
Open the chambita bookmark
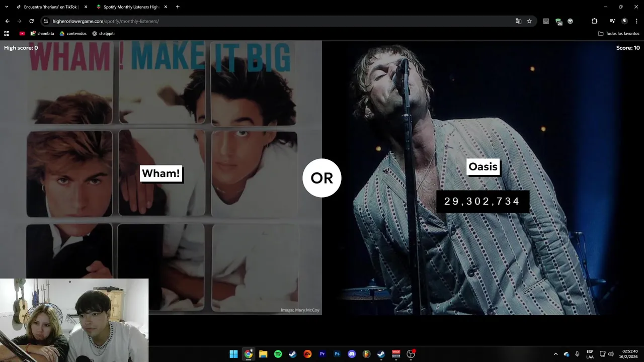point(42,34)
